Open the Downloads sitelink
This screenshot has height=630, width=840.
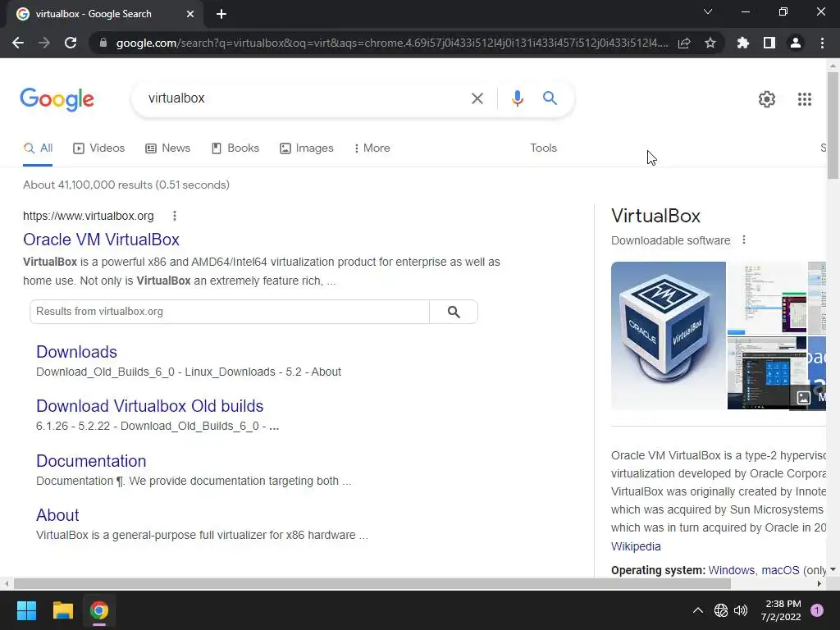[76, 352]
